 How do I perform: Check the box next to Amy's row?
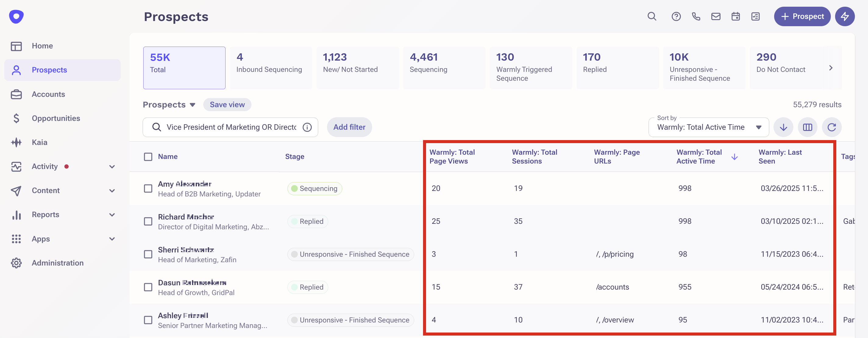148,188
